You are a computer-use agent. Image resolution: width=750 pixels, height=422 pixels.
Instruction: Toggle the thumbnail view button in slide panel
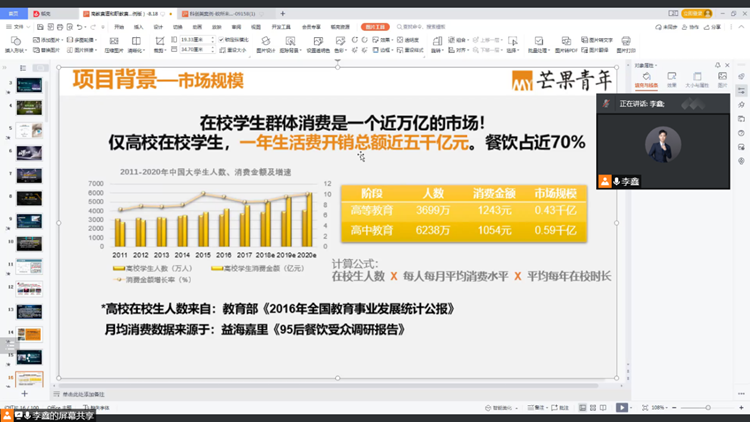click(x=40, y=68)
